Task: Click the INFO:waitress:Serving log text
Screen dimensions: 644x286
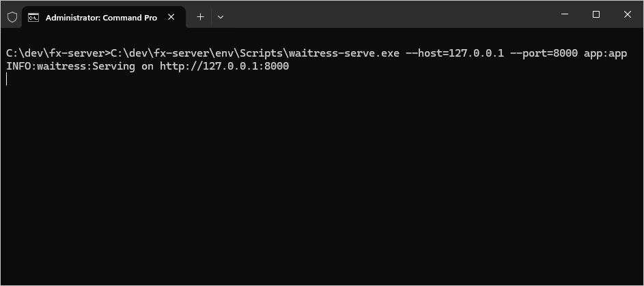Action: (70, 66)
